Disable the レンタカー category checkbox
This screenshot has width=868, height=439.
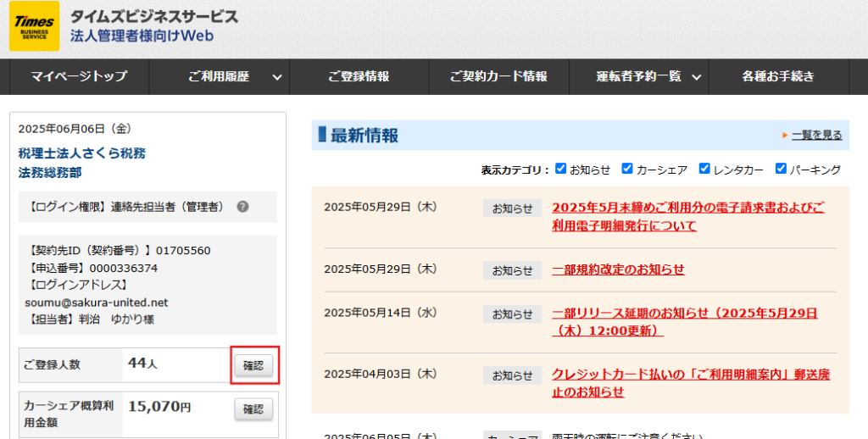point(704,169)
